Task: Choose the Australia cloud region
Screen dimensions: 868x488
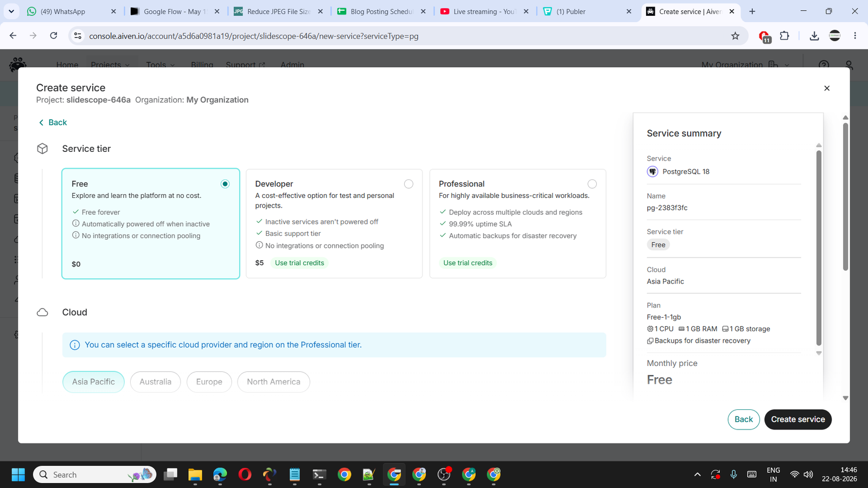Action: coord(155,382)
